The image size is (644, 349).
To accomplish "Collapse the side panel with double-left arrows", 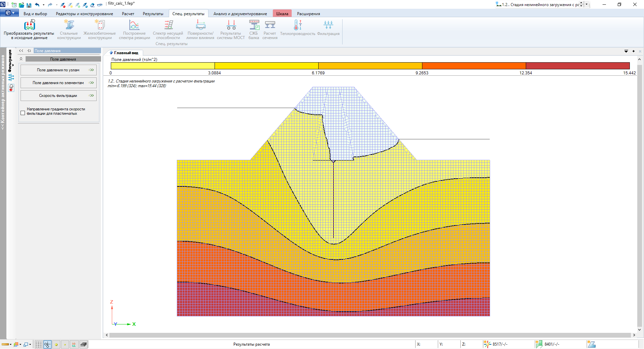I will pyautogui.click(x=21, y=51).
